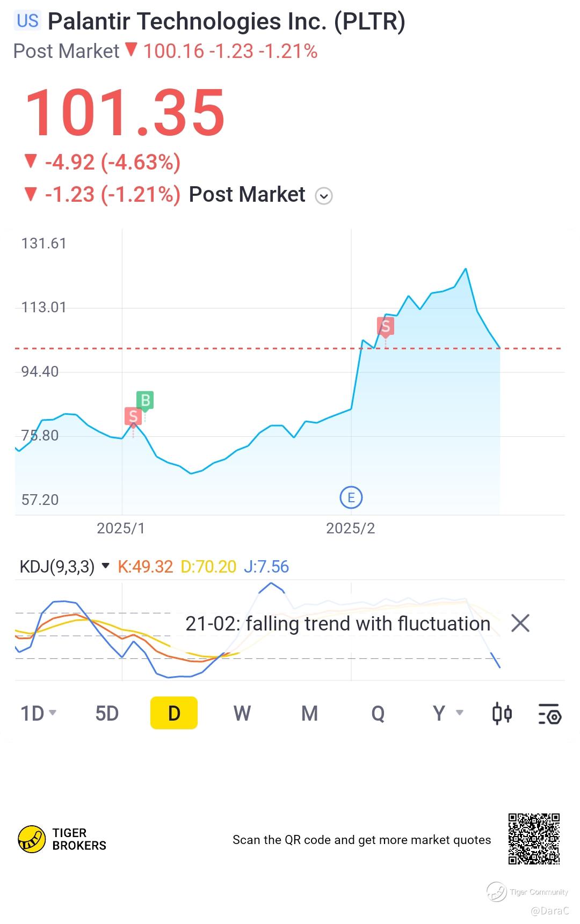Dismiss the falling trend notification

point(520,624)
